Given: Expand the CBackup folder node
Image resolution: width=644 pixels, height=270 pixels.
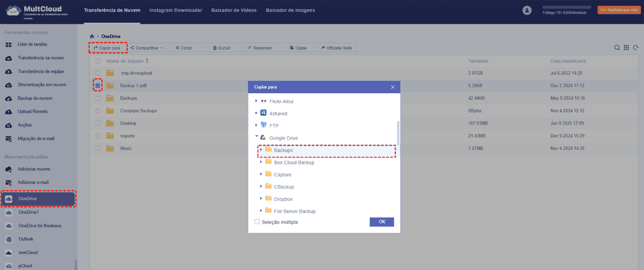Looking at the screenshot, I should [261, 186].
